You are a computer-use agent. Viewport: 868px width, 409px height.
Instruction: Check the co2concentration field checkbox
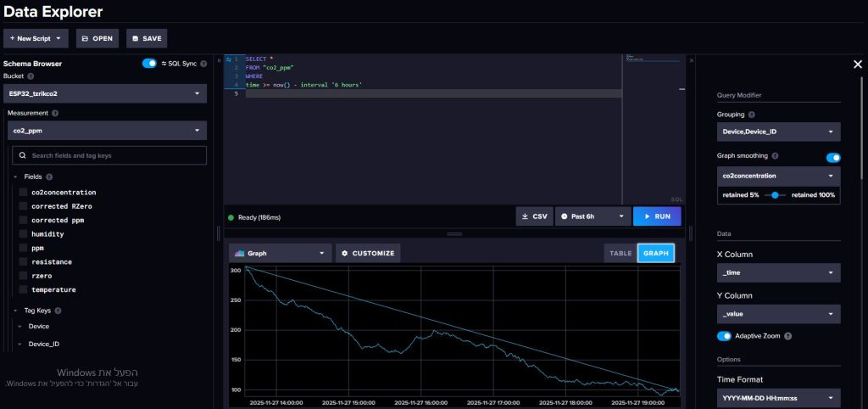pyautogui.click(x=23, y=193)
